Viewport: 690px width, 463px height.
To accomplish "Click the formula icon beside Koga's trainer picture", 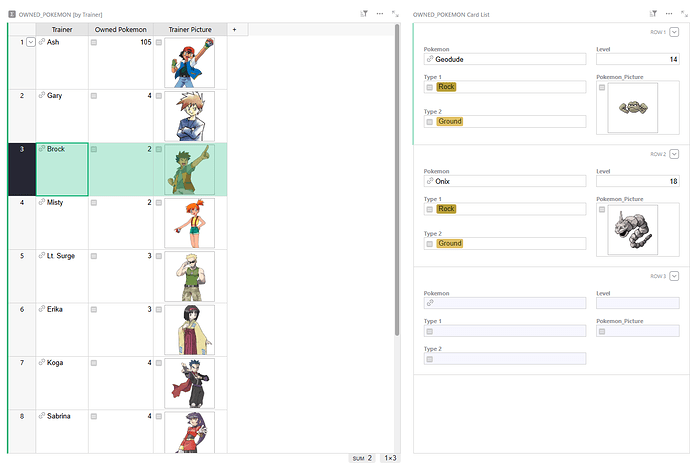I will tap(159, 363).
